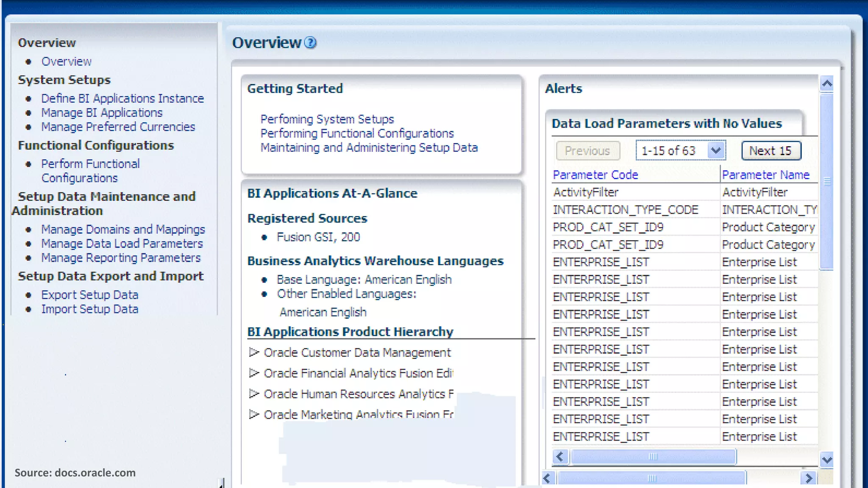The width and height of the screenshot is (868, 488).
Task: Click Base Language: American English text
Action: [x=364, y=280]
